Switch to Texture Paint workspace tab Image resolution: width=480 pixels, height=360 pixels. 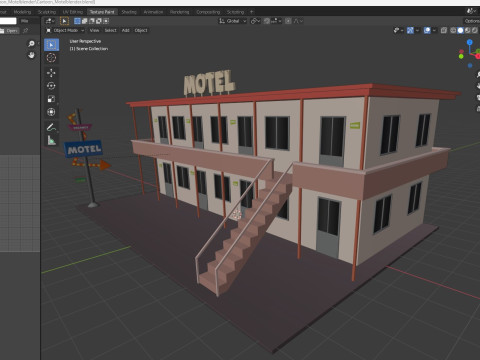pos(102,12)
